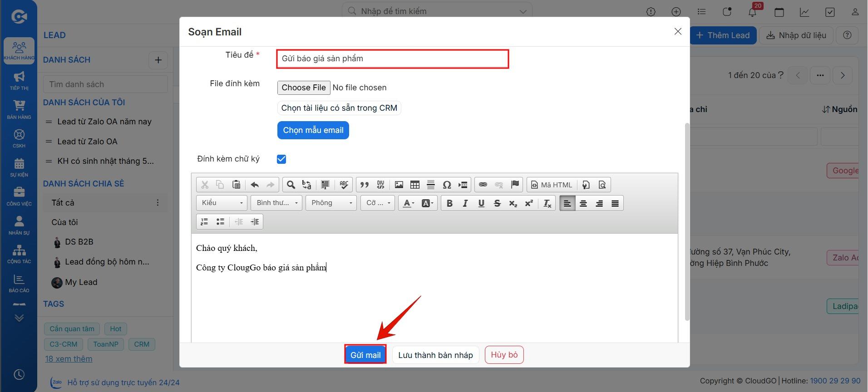
Task: Insert a table into the email body
Action: (415, 185)
